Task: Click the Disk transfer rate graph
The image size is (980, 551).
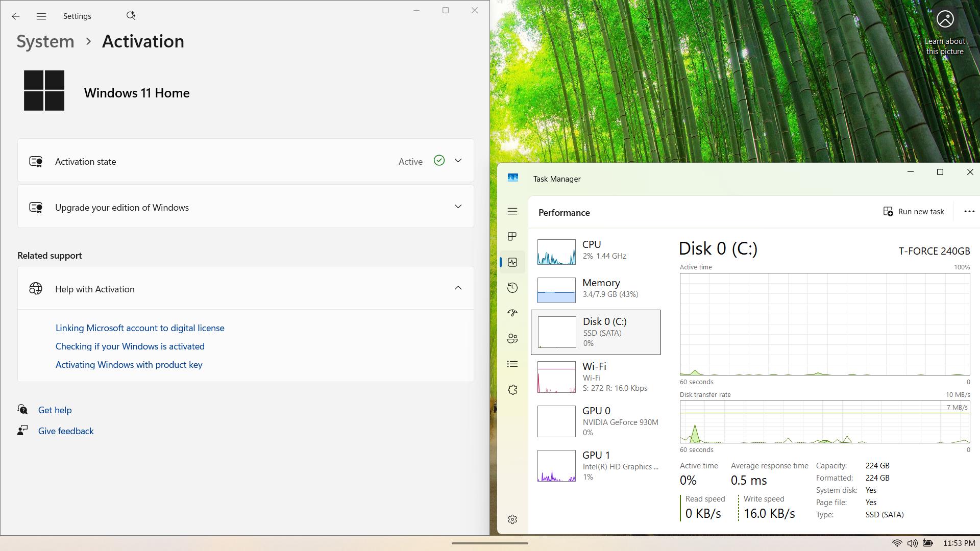Action: 825,422
